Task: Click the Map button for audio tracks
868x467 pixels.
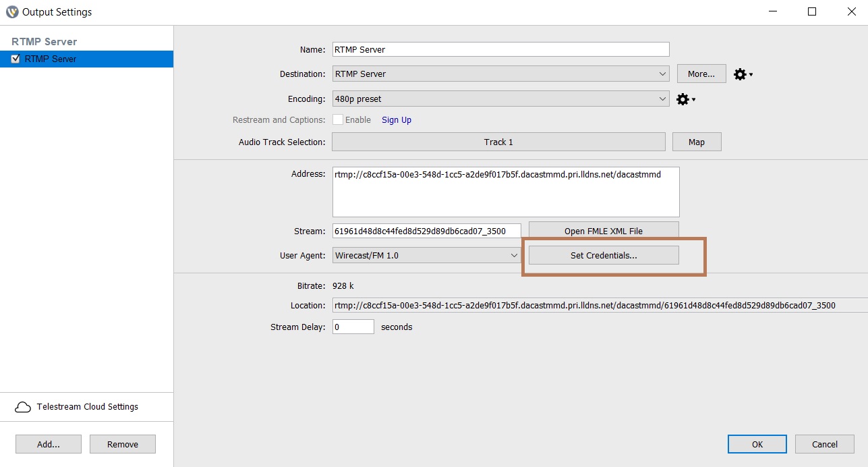Action: [696, 142]
